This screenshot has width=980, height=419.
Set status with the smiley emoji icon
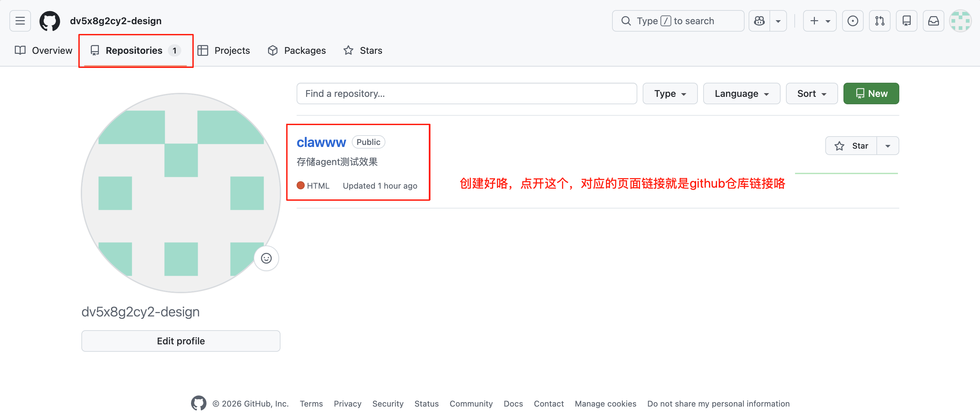[x=266, y=258]
